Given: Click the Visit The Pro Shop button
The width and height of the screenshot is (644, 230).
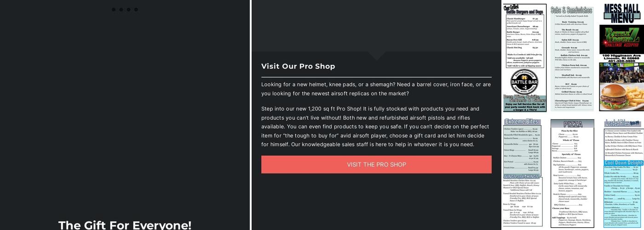Looking at the screenshot, I should point(376,165).
